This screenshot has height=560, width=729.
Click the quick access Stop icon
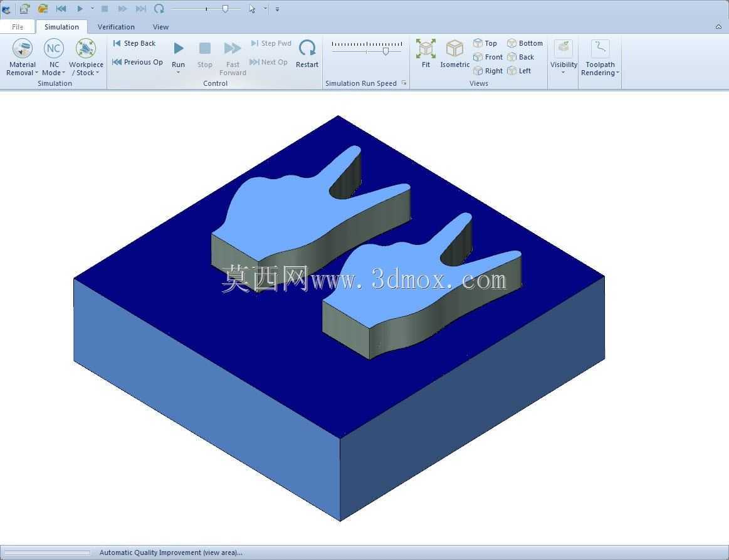tap(105, 8)
